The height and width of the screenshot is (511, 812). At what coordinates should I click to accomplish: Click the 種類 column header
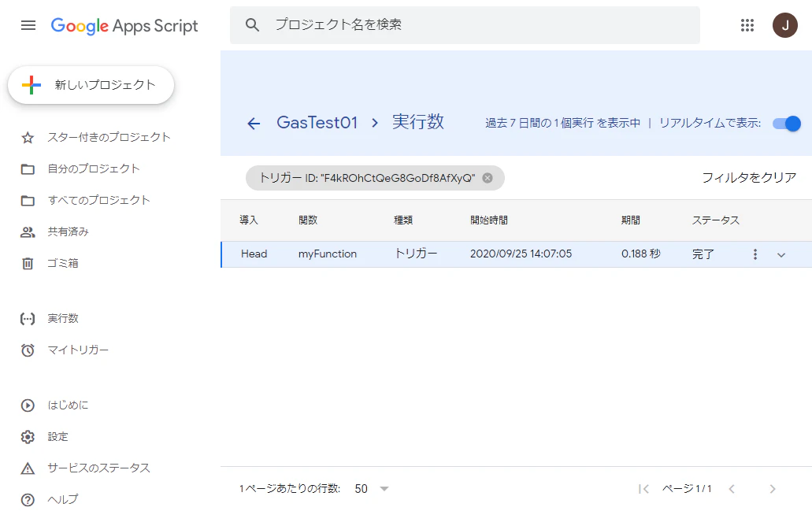tap(403, 220)
